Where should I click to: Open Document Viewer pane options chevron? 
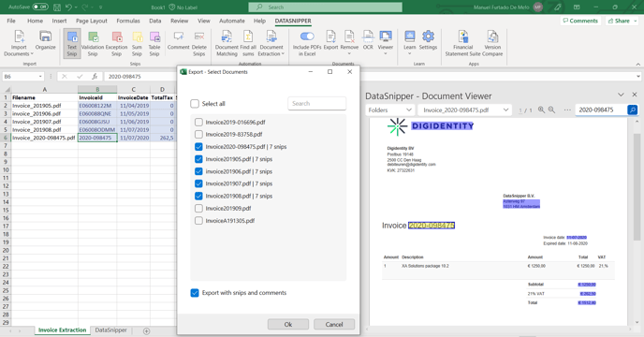(621, 95)
